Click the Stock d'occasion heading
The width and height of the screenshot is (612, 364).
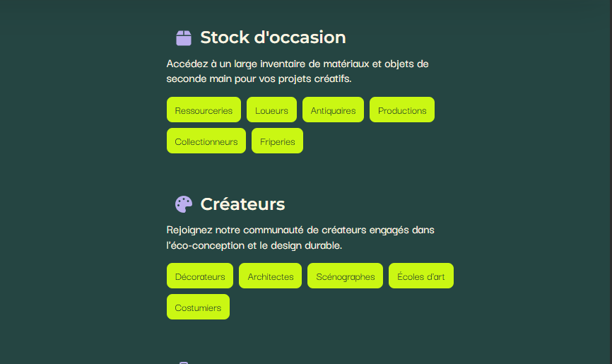pos(273,37)
